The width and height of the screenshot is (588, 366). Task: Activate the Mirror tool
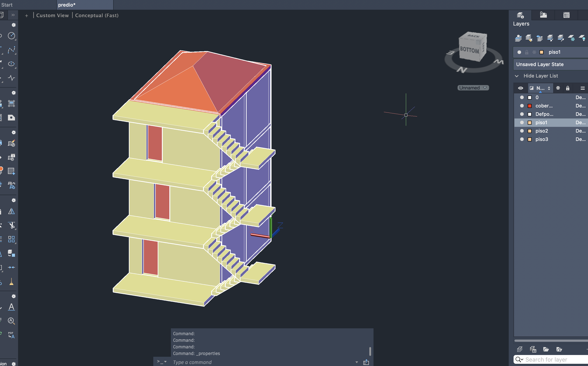11,211
